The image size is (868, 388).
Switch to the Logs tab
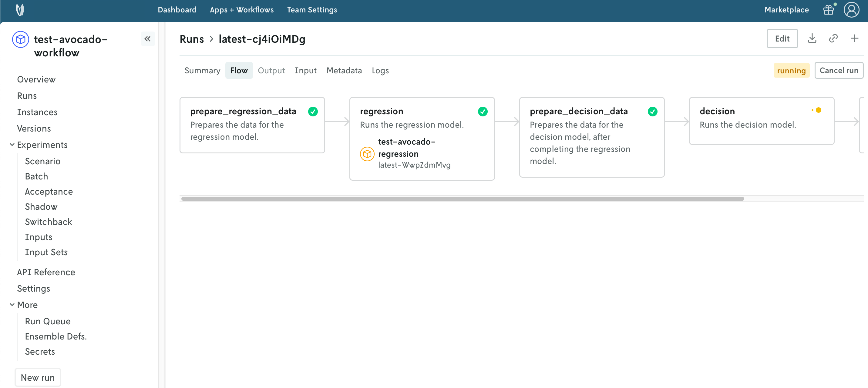tap(380, 70)
